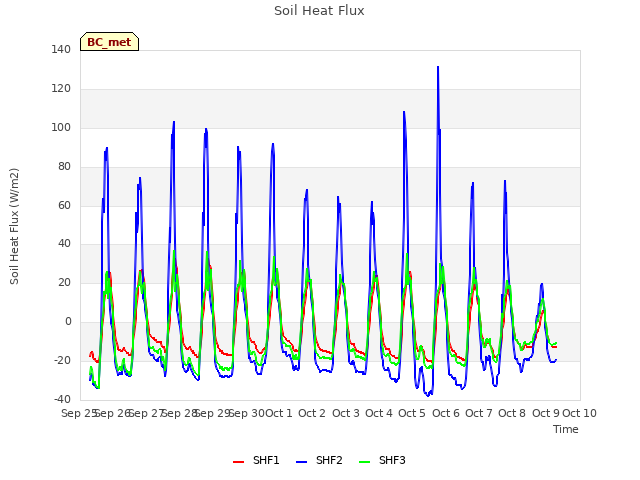Click the 60 y-axis tick label
This screenshot has height=480, width=640.
(64, 205)
